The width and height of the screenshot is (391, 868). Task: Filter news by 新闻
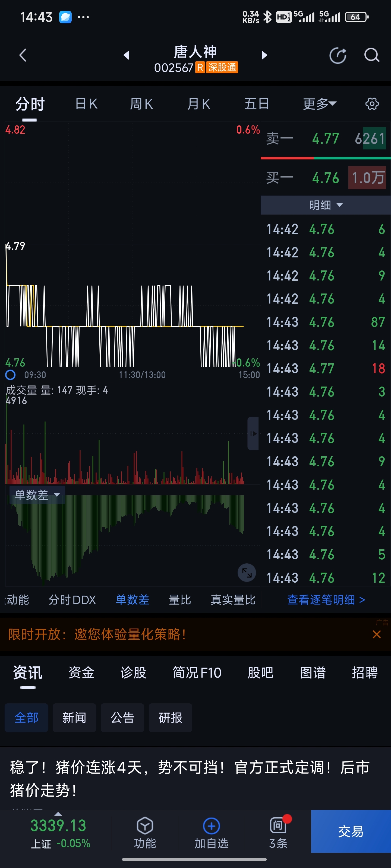(74, 717)
